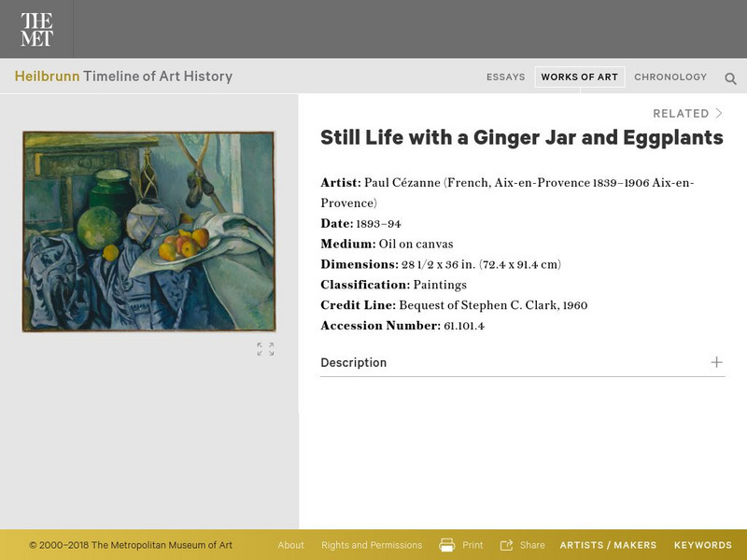
Task: Click the artwork title heading
Action: [x=522, y=137]
